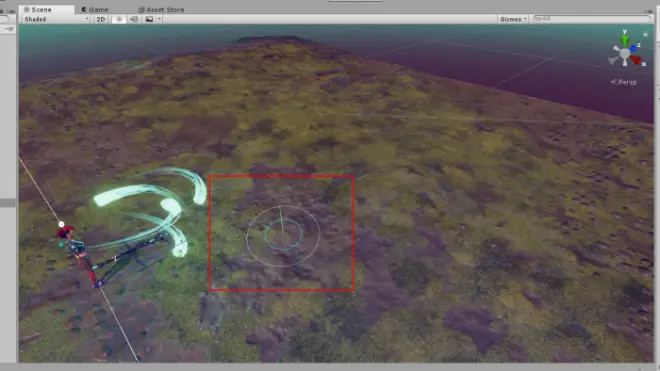Open the Shaded draw mode dropdown
The width and height of the screenshot is (660, 371).
pos(56,19)
